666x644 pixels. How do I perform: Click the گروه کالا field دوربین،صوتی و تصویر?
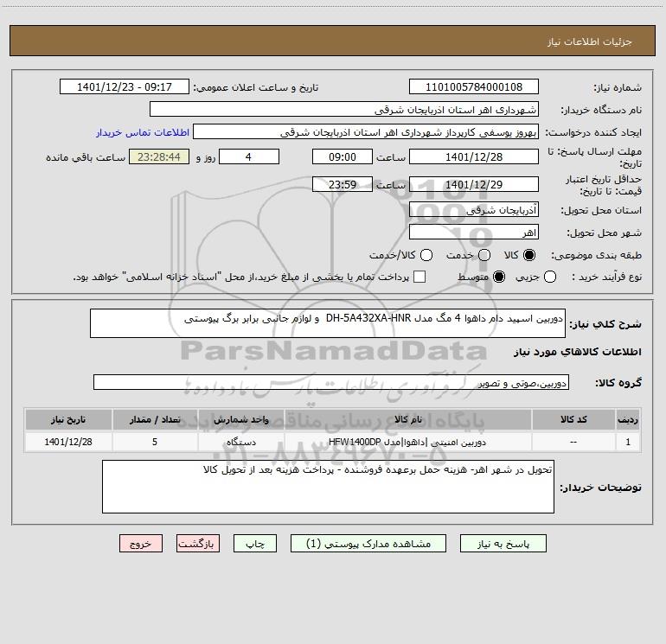pos(331,382)
